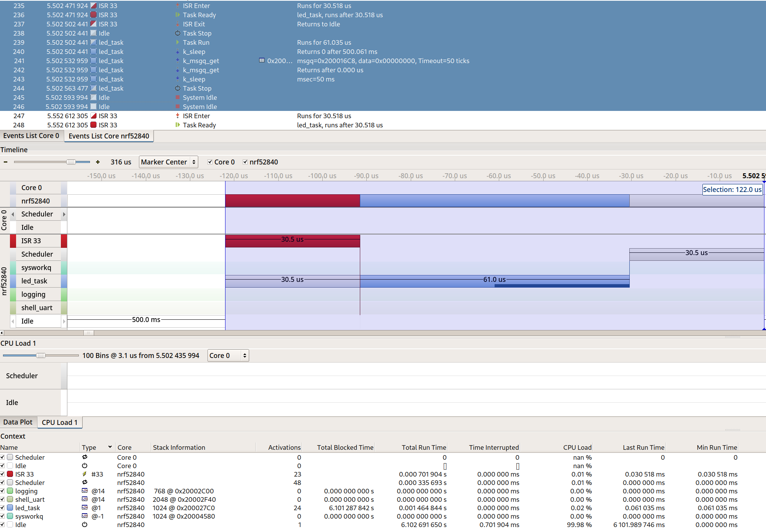Click ISR 33 lightning type icon in Context
The height and width of the screenshot is (532, 766).
(x=85, y=474)
